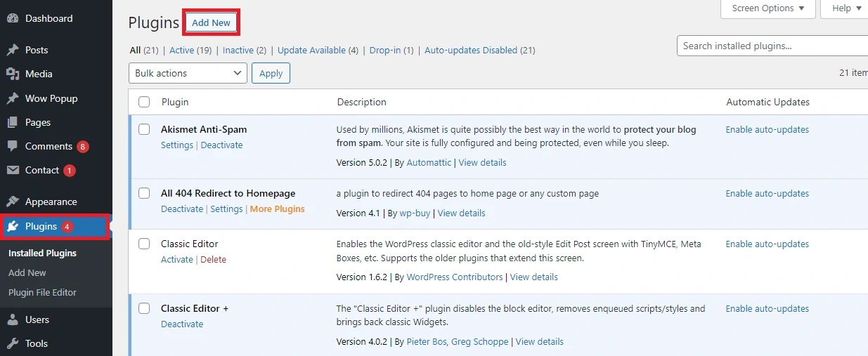868x356 pixels.
Task: Click the Tools wrench icon
Action: click(x=13, y=343)
